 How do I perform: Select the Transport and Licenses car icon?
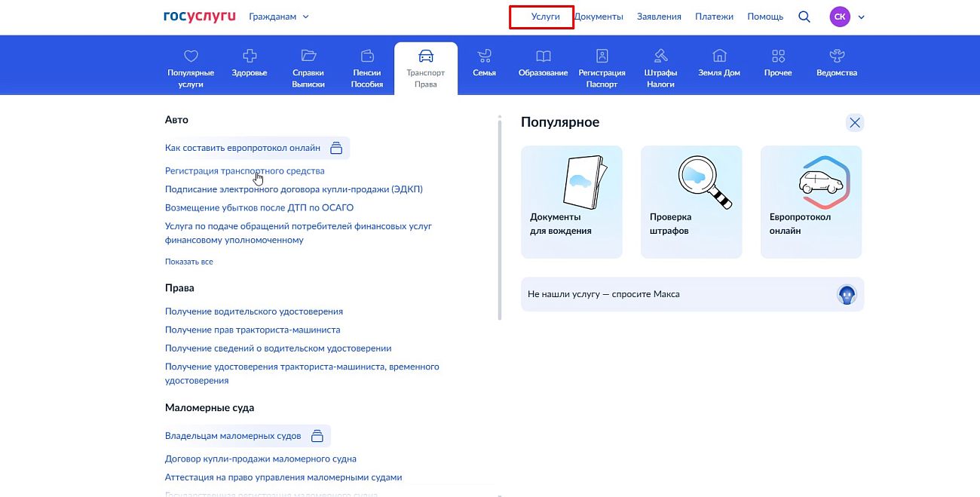(426, 56)
